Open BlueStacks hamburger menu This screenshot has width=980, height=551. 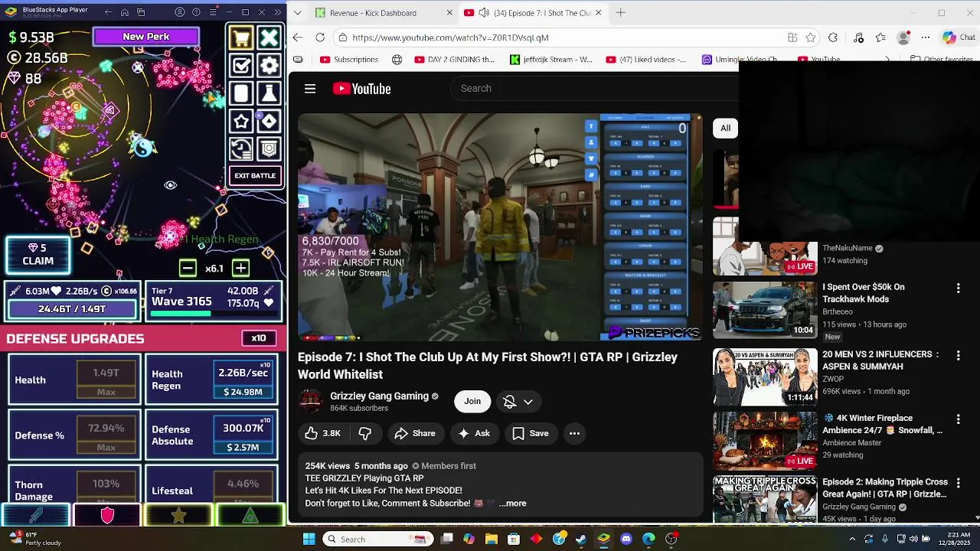point(212,12)
